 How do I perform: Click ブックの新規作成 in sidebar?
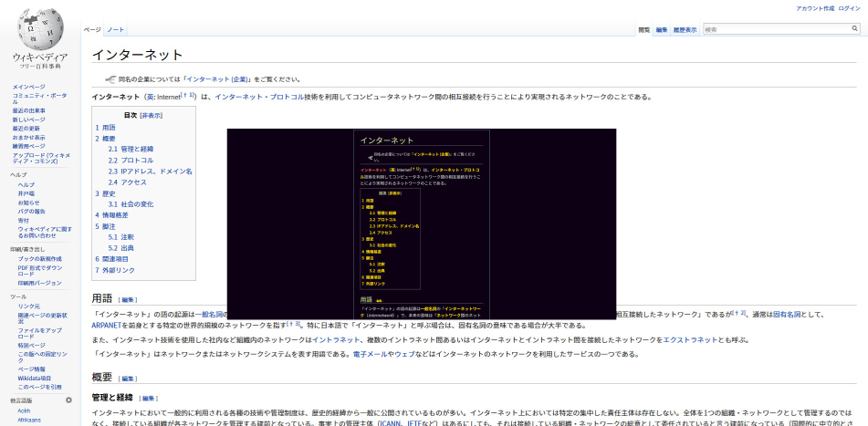point(39,259)
